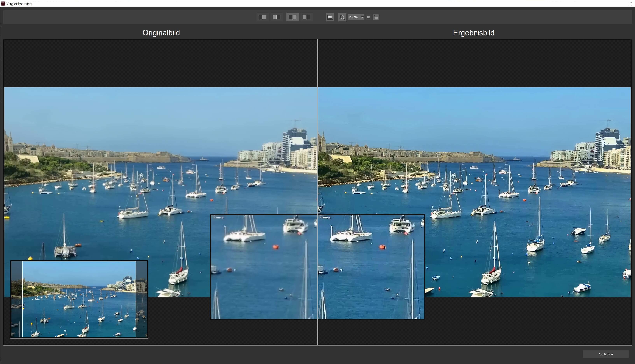Click the Ergebnisbild heading
This screenshot has width=635, height=364.
click(x=473, y=32)
